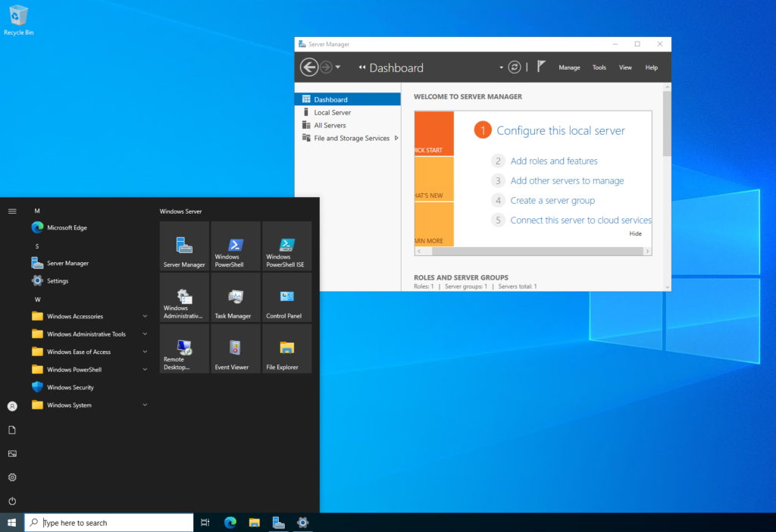776x532 pixels.
Task: Open the user account icon
Action: (x=12, y=406)
